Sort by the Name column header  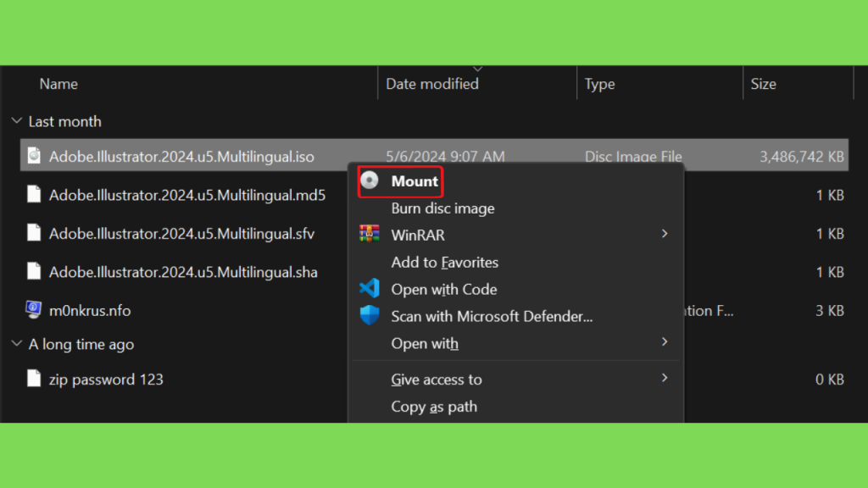(x=58, y=84)
